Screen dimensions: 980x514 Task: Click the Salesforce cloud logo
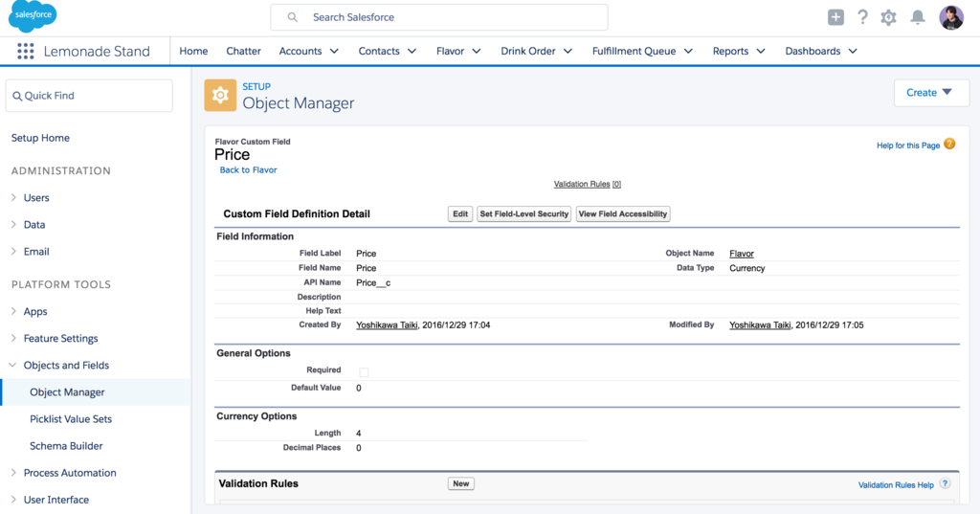coord(33,15)
